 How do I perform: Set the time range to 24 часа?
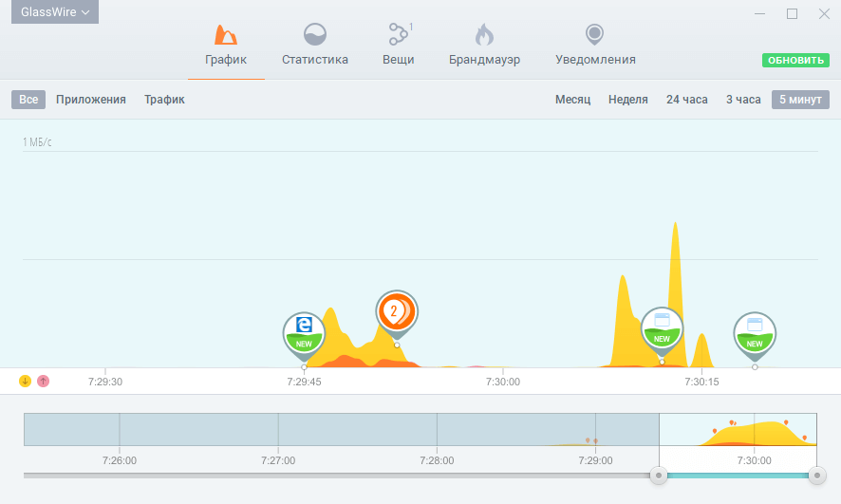pyautogui.click(x=687, y=100)
